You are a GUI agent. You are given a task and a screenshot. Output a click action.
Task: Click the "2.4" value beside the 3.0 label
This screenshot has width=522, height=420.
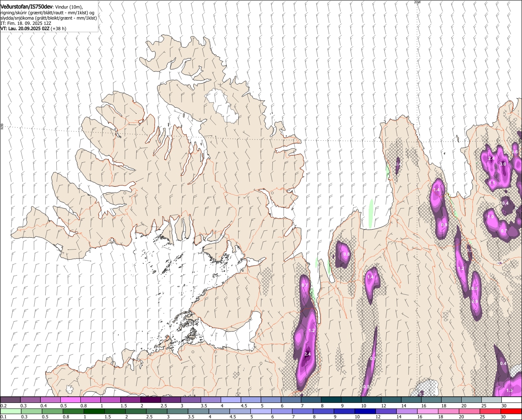[491, 159]
